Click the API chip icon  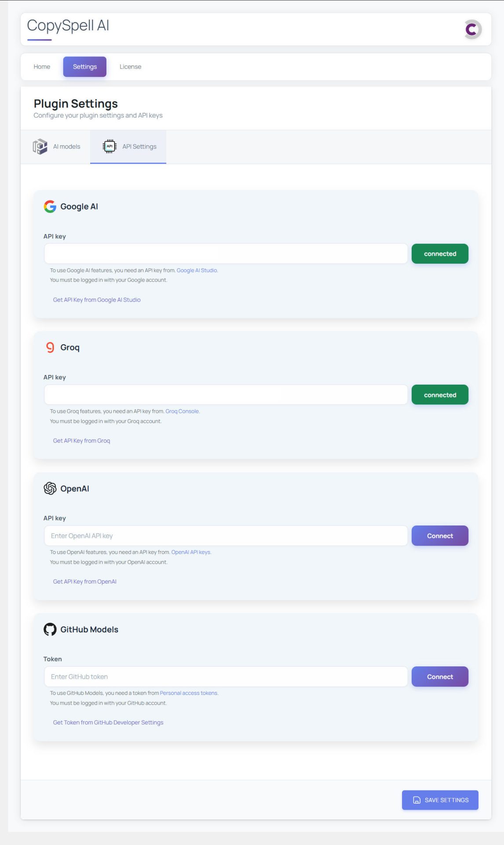(x=110, y=146)
